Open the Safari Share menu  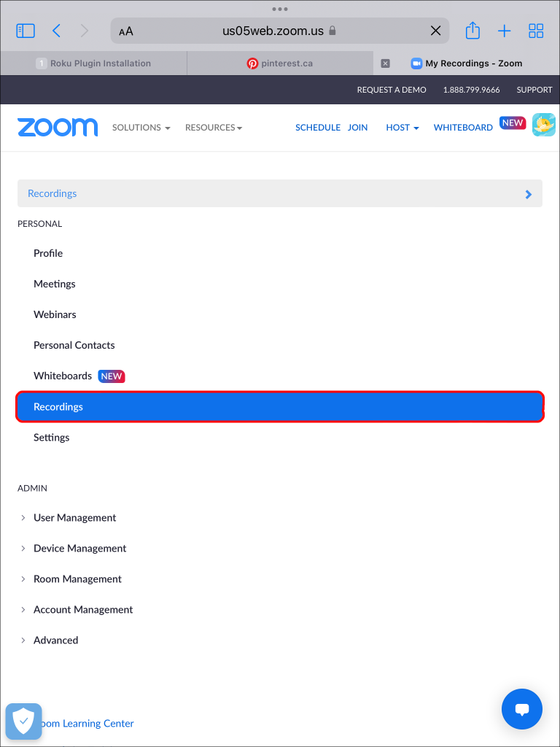click(x=472, y=31)
